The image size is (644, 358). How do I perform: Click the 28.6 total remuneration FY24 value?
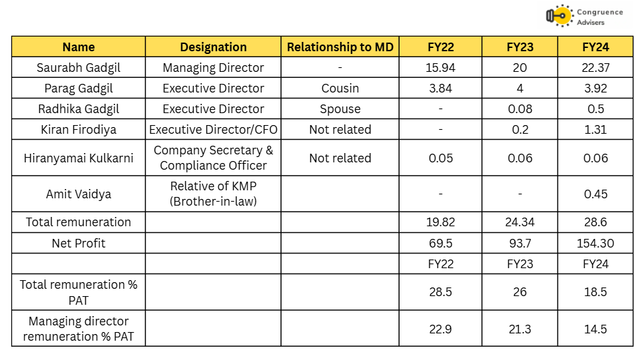pos(595,222)
